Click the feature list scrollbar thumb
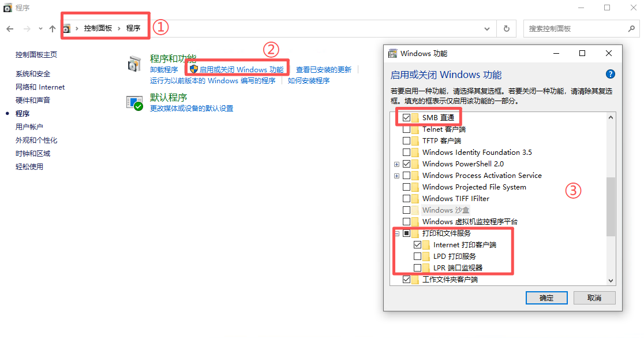Screen dimensions: 644x338 tap(611, 206)
